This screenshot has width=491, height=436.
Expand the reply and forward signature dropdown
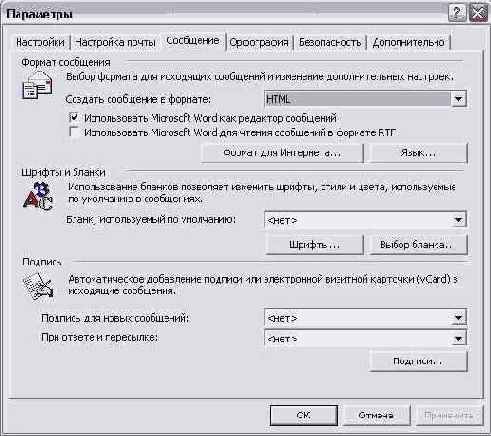[458, 338]
